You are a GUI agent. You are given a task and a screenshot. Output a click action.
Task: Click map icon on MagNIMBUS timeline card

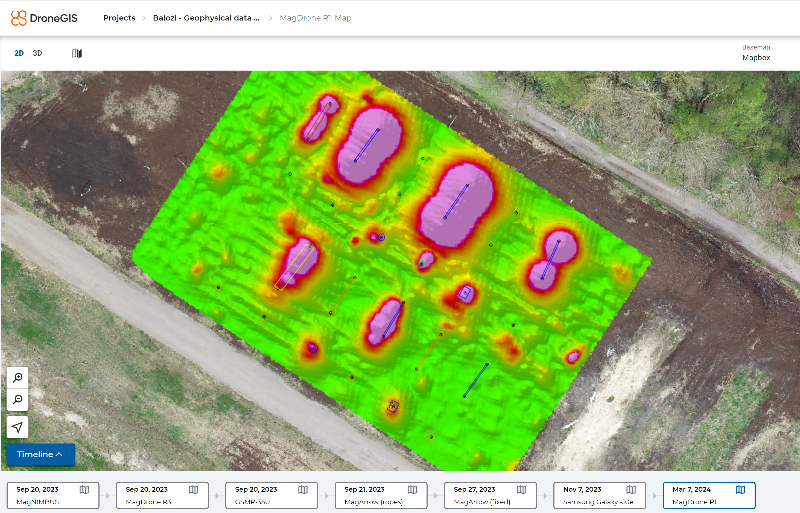pyautogui.click(x=85, y=490)
